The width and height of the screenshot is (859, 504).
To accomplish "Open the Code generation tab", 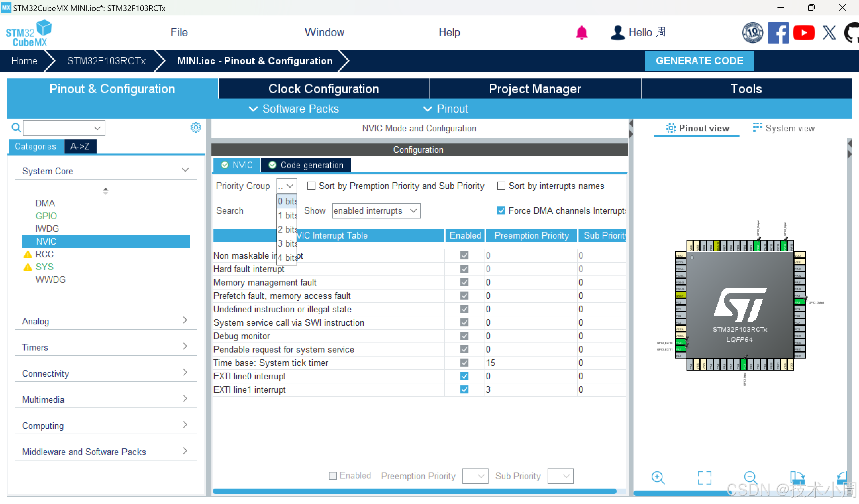I will (306, 165).
